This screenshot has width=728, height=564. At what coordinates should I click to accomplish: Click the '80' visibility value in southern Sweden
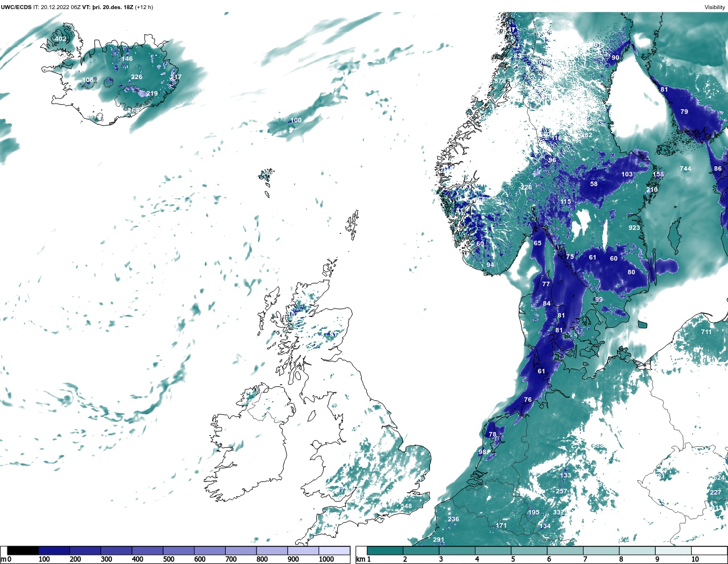click(x=631, y=272)
